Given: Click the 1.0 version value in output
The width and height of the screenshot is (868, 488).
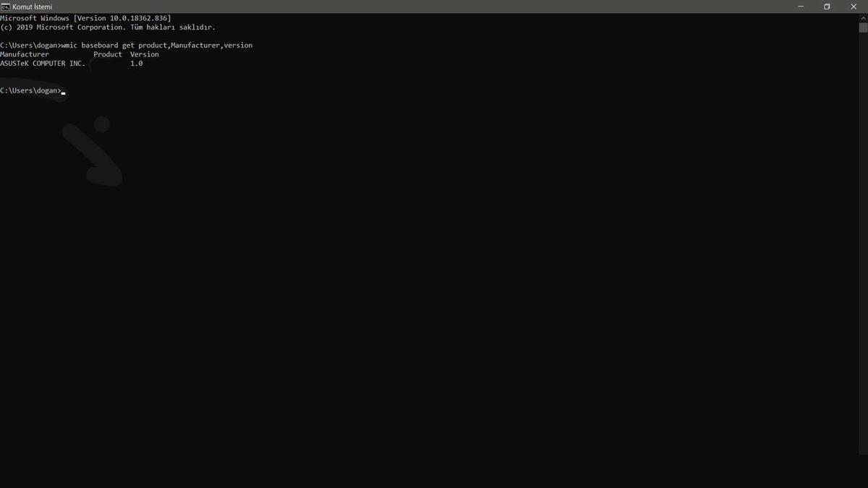Looking at the screenshot, I should point(136,63).
